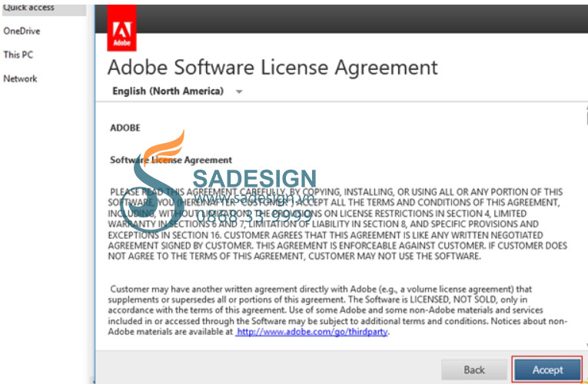Click the license text scrollbar up arrow
Image resolution: width=588 pixels, height=384 pixels.
coord(586,109)
